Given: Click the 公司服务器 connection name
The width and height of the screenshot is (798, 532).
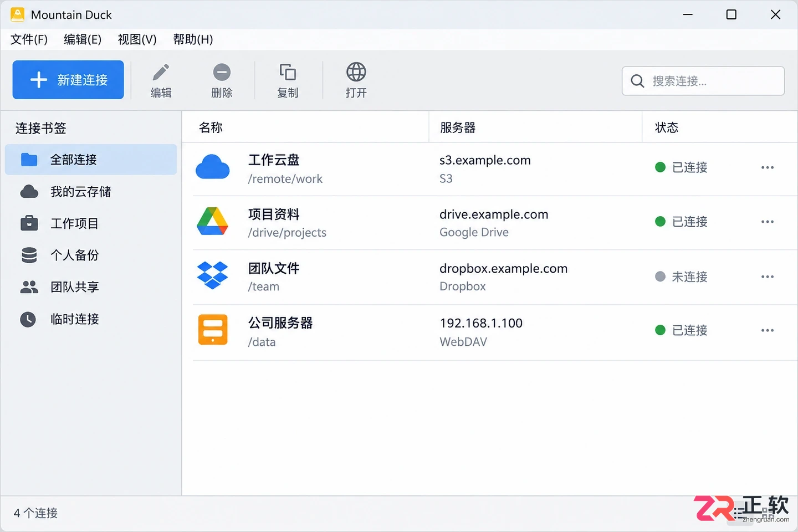Looking at the screenshot, I should point(280,323).
